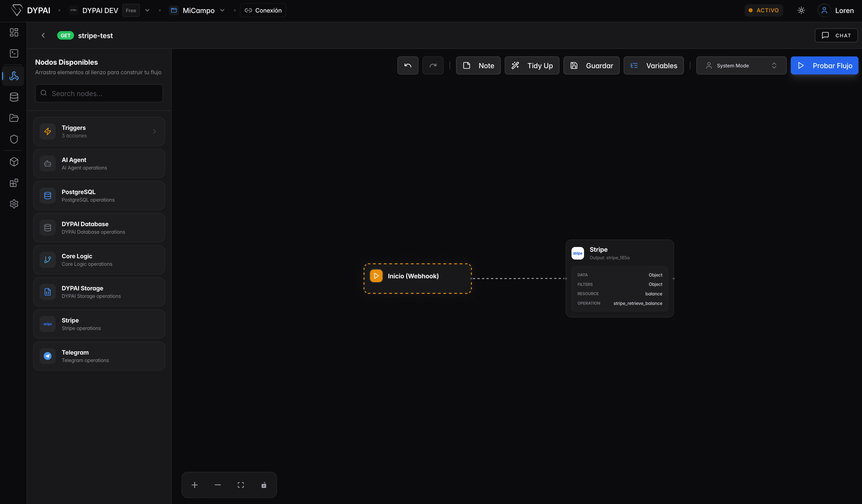Image resolution: width=862 pixels, height=504 pixels.
Task: Click the DYPAI DEV workspace name
Action: [100, 10]
